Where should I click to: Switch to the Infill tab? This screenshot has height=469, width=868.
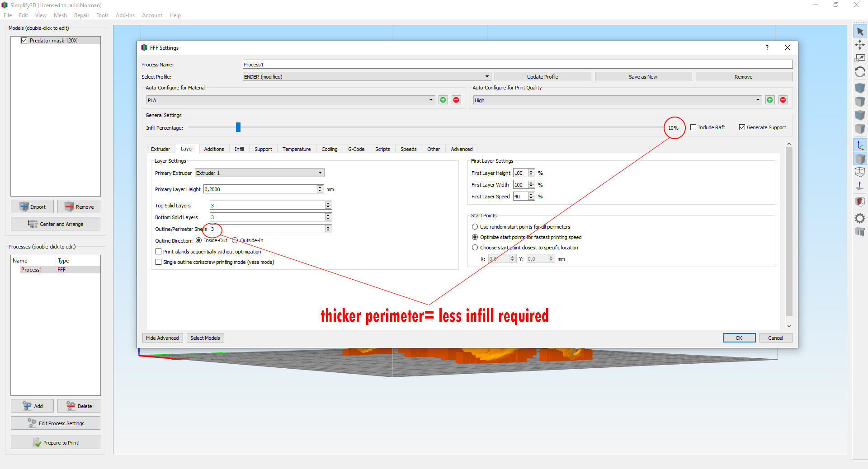tap(239, 149)
